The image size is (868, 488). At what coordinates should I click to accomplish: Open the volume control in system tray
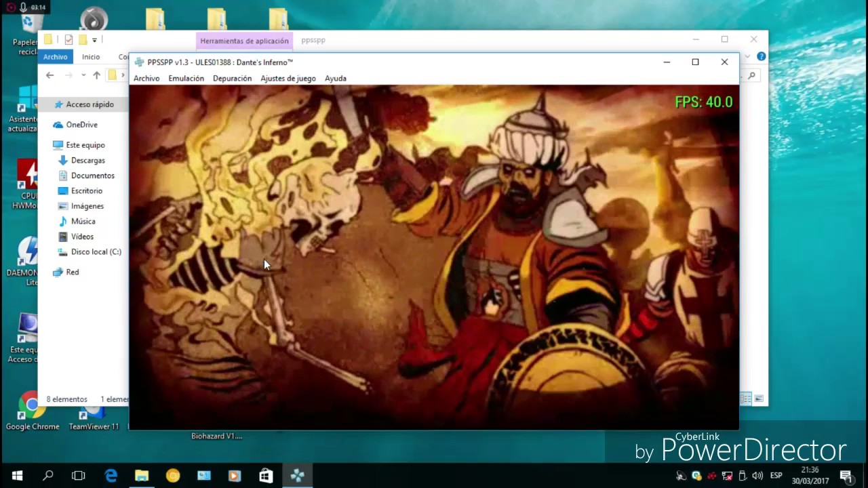(x=757, y=476)
